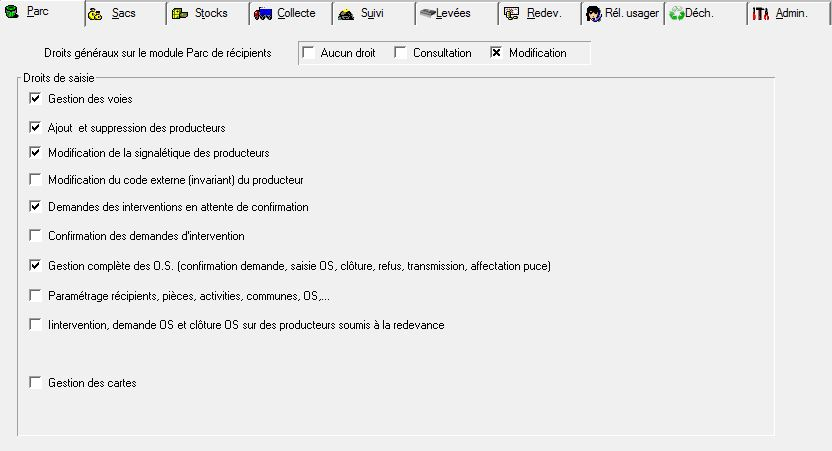The width and height of the screenshot is (832, 451).
Task: Uncheck the Modification rights checkbox
Action: pyautogui.click(x=497, y=53)
